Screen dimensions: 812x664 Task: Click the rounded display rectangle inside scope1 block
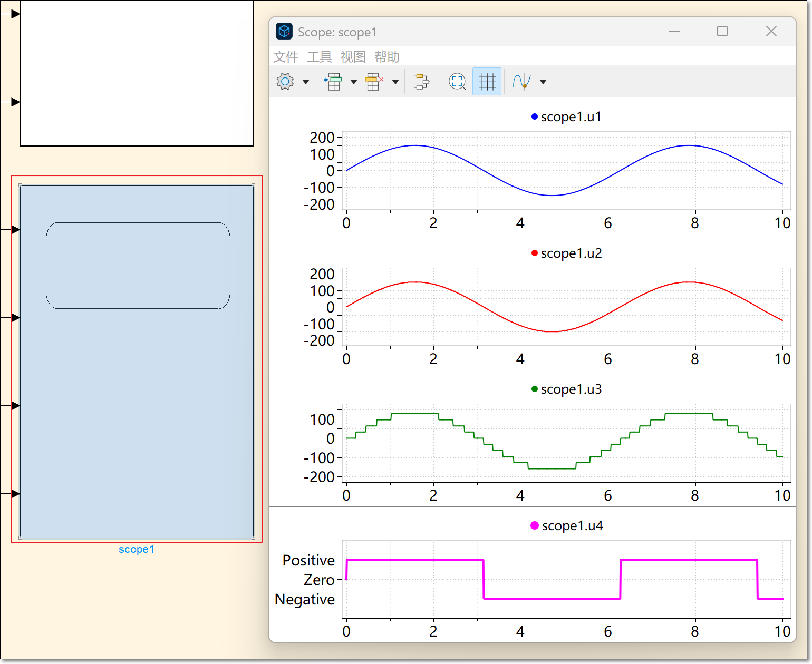138,266
